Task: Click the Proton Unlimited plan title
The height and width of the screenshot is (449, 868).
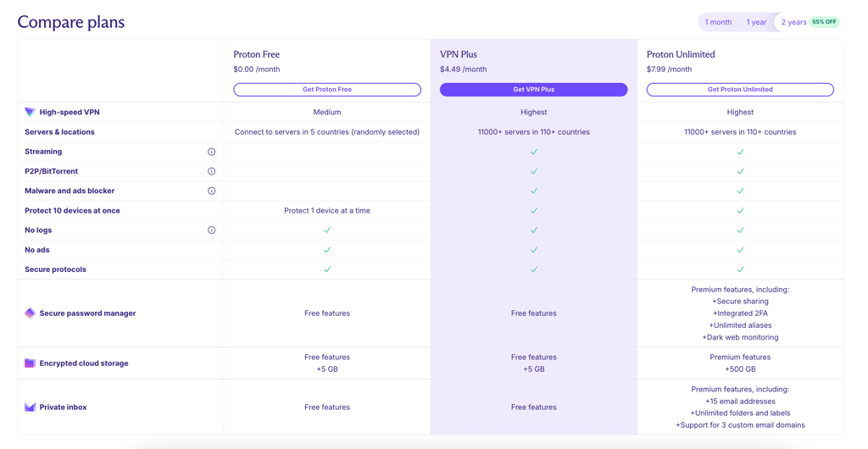Action: pos(681,54)
